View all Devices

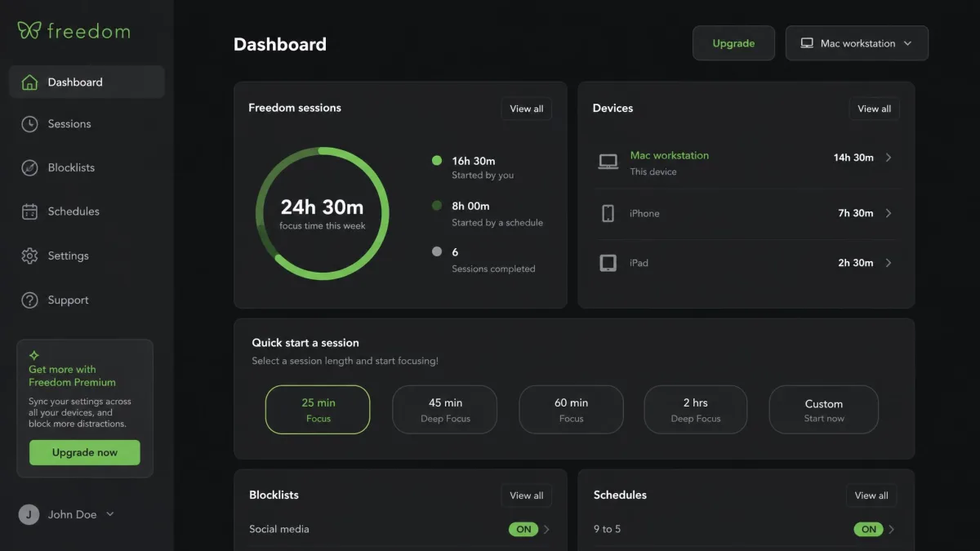click(x=874, y=109)
